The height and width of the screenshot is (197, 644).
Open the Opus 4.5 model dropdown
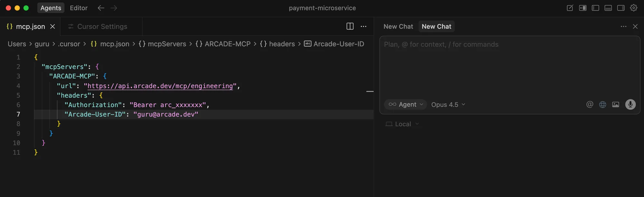tap(448, 104)
